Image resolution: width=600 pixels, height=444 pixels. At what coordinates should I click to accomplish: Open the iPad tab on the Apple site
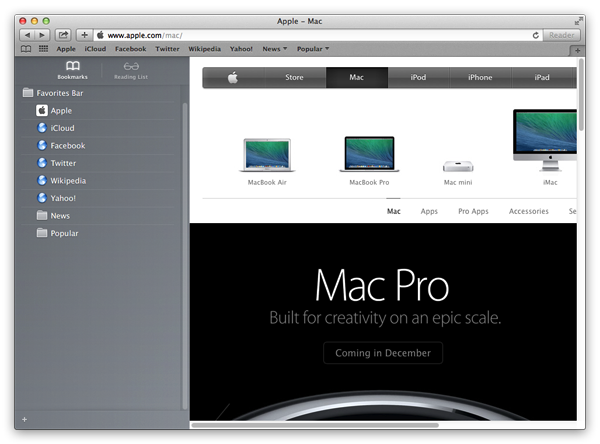point(542,77)
